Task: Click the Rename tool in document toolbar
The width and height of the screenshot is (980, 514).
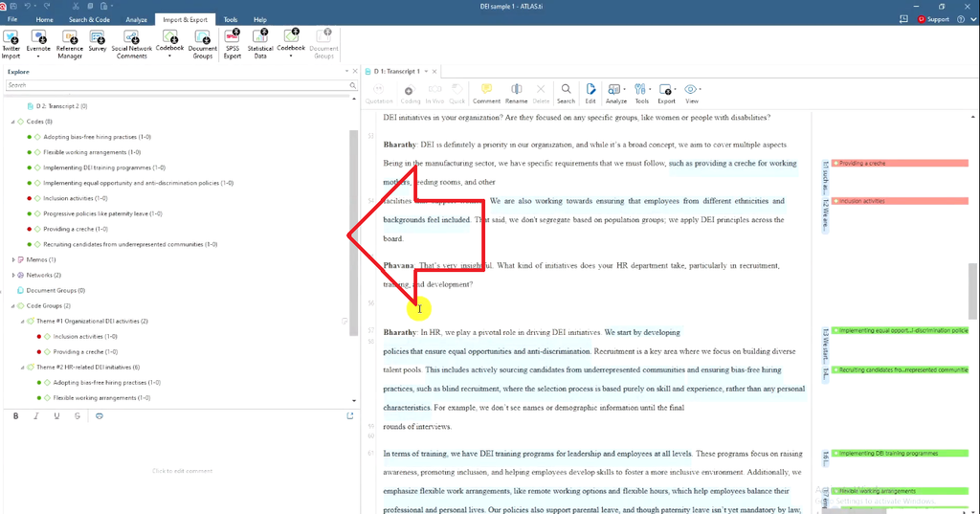Action: [x=516, y=94]
